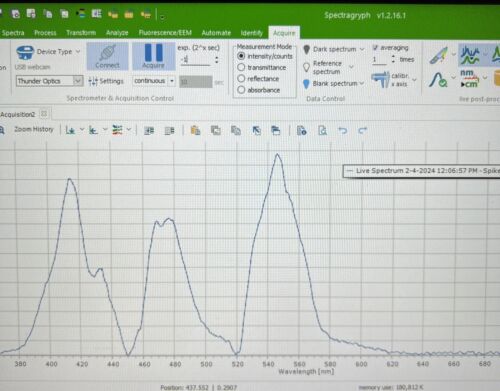Click the Acquire pause icon
Viewport: 500px width, 391px height.
pos(154,56)
